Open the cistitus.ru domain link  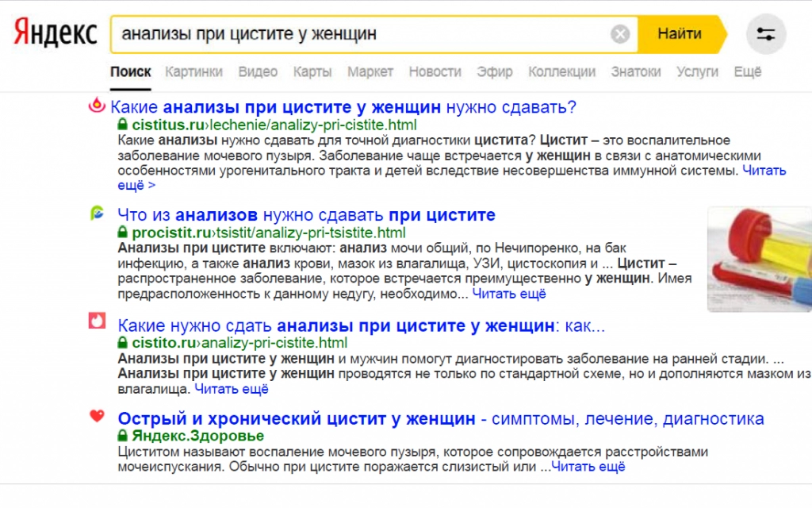click(x=168, y=125)
